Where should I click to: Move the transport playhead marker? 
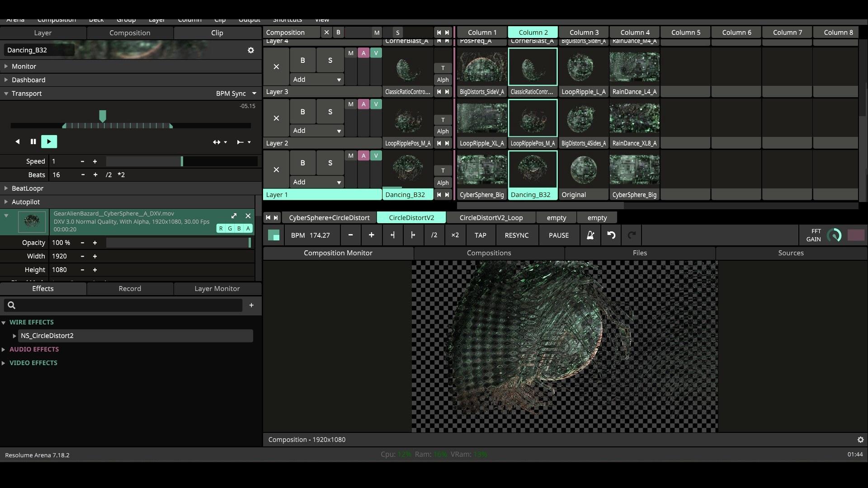pyautogui.click(x=103, y=116)
